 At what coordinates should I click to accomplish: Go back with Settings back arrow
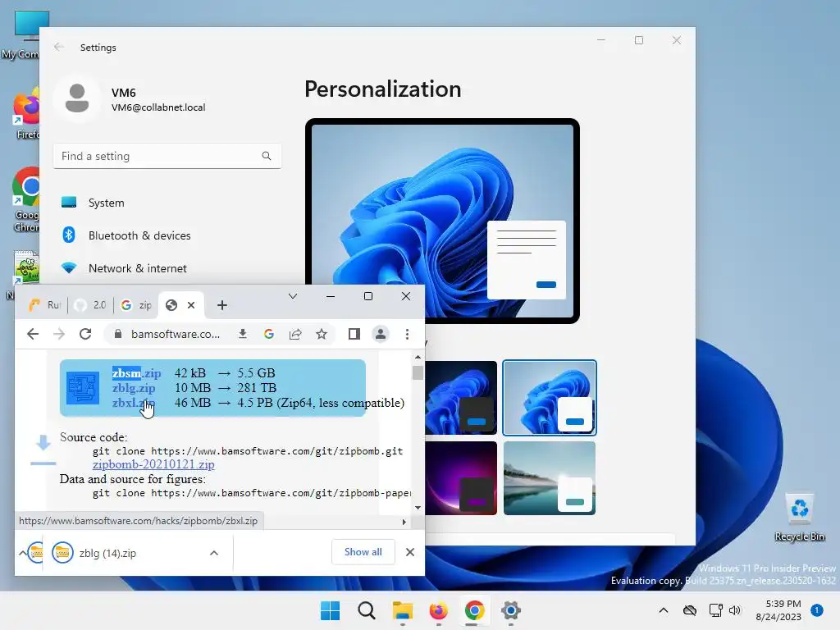(x=59, y=47)
